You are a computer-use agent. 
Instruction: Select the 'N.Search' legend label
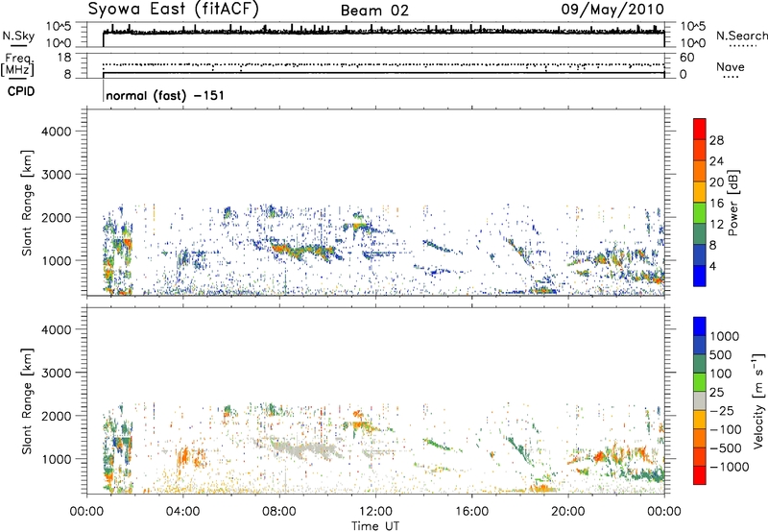tap(741, 36)
